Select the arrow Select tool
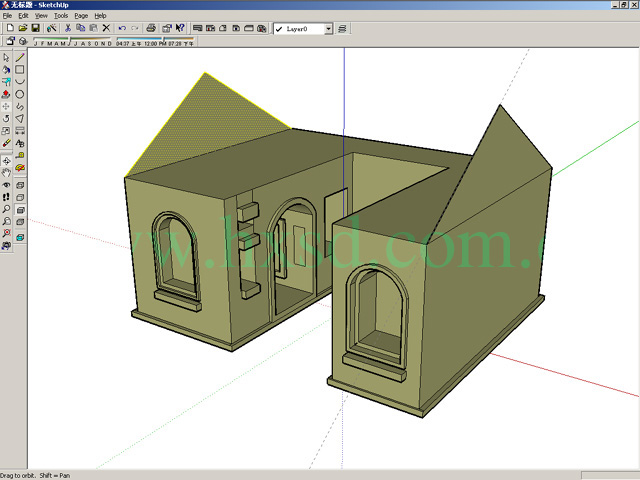The width and height of the screenshot is (640, 480). pyautogui.click(x=6, y=58)
